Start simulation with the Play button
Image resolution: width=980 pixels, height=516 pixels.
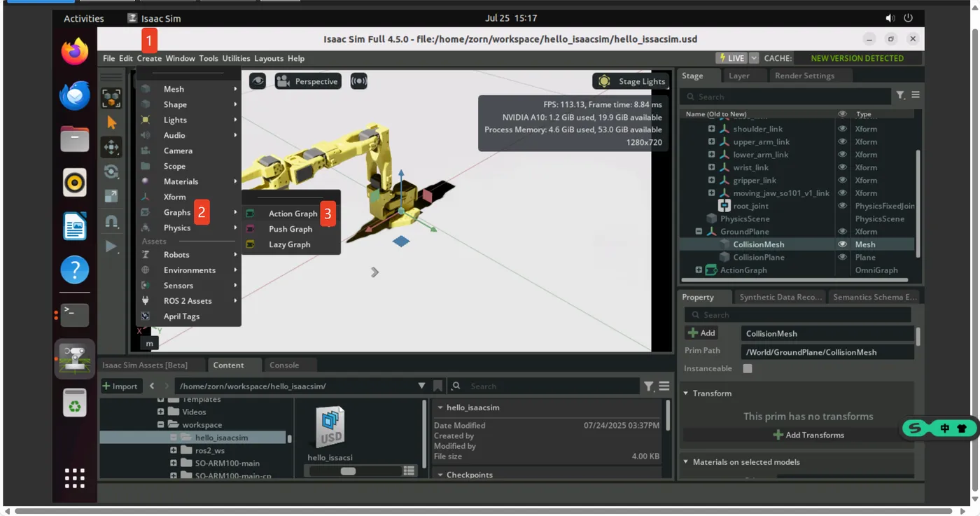pos(111,246)
